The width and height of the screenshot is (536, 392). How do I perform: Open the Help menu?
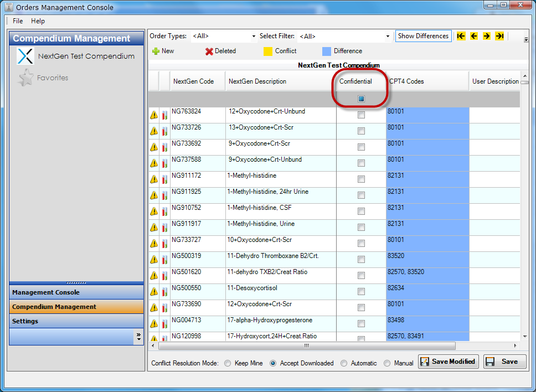(38, 21)
